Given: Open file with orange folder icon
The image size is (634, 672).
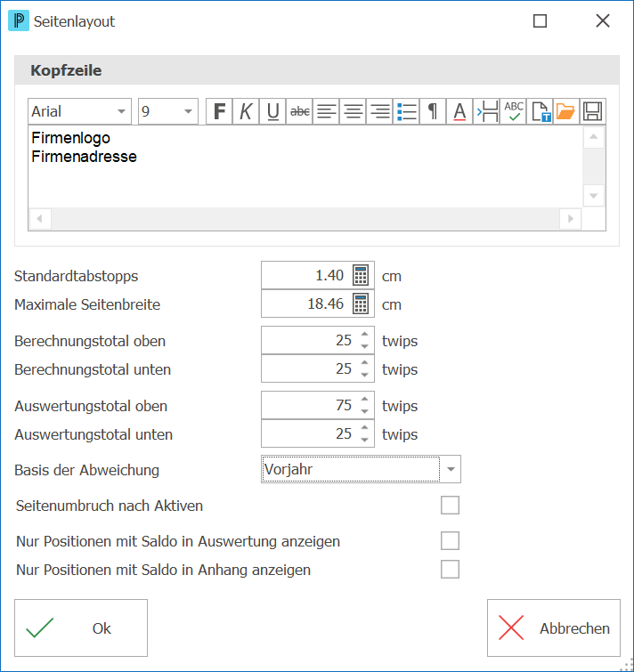Looking at the screenshot, I should (x=566, y=111).
